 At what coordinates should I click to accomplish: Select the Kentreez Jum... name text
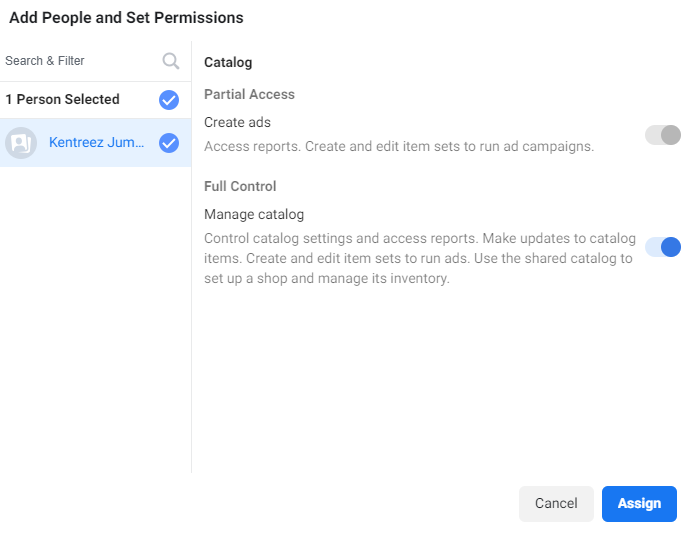click(x=96, y=143)
